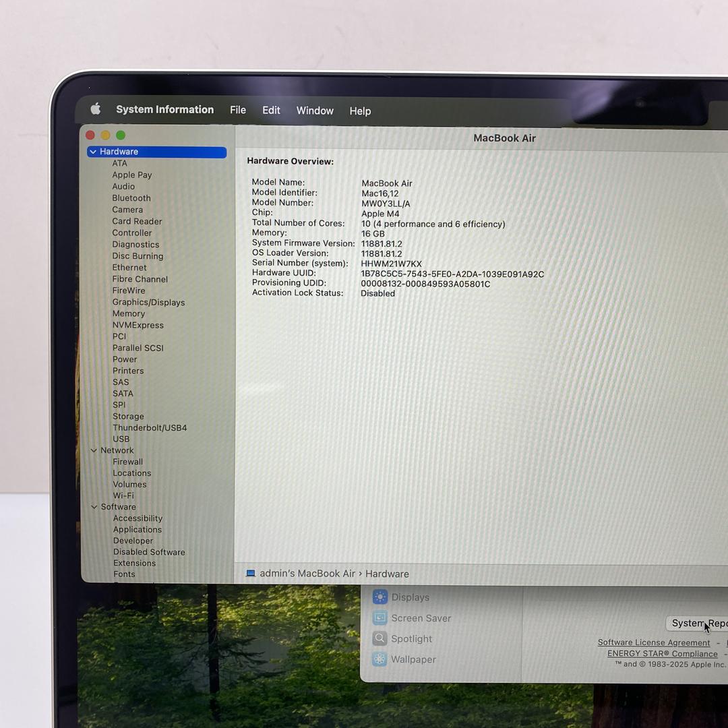Select Volumes in the sidebar
Screen dimensions: 728x728
tap(129, 484)
